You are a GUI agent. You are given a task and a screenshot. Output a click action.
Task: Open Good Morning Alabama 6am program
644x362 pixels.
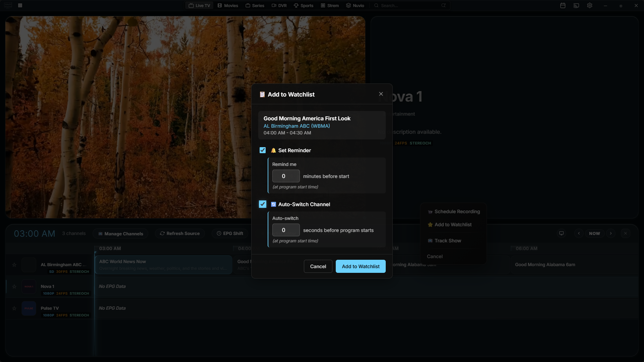[574, 265]
